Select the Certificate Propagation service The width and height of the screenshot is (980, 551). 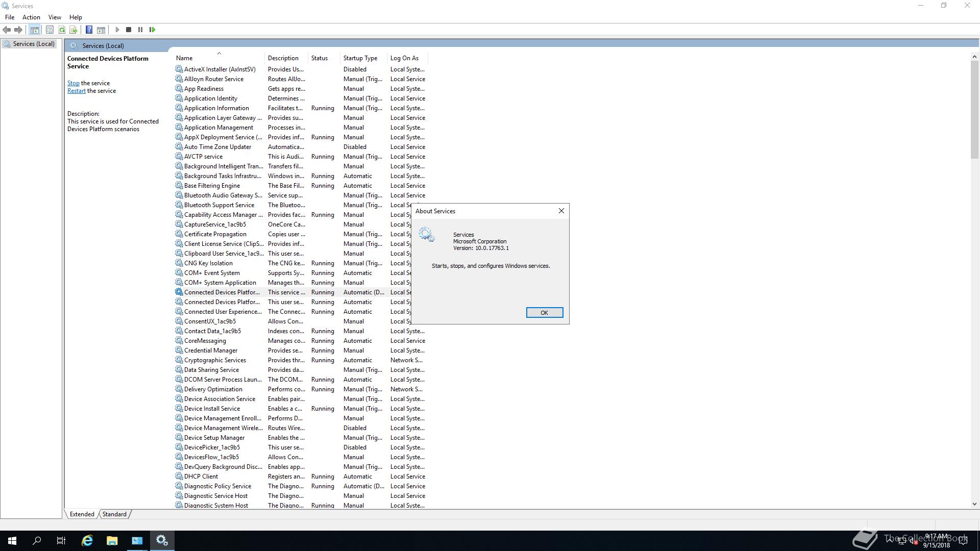292,234
